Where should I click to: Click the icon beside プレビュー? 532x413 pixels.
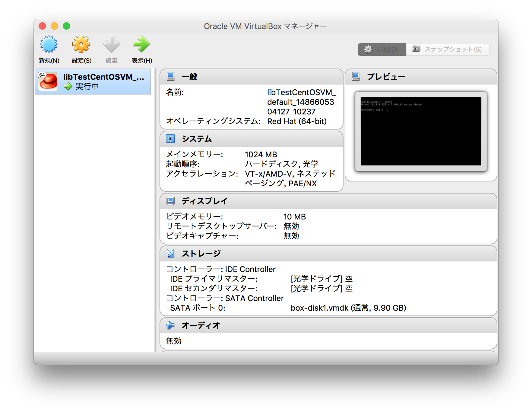click(x=356, y=76)
